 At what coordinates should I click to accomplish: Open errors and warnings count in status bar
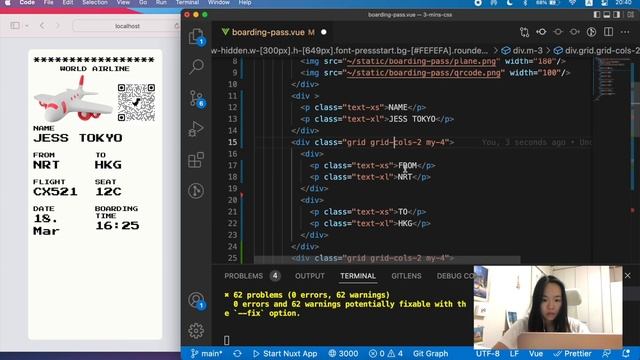click(x=386, y=353)
